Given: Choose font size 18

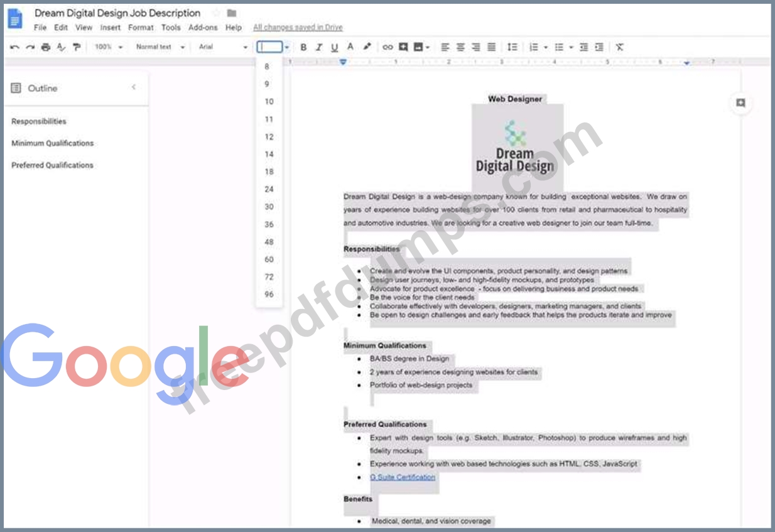Looking at the screenshot, I should pyautogui.click(x=269, y=171).
